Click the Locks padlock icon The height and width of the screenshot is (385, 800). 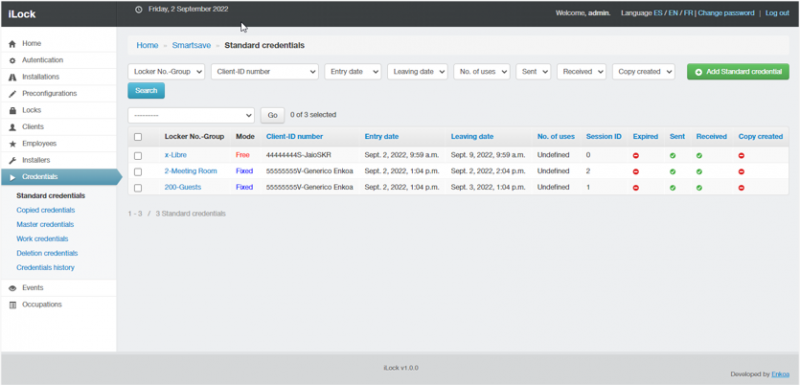click(x=13, y=111)
